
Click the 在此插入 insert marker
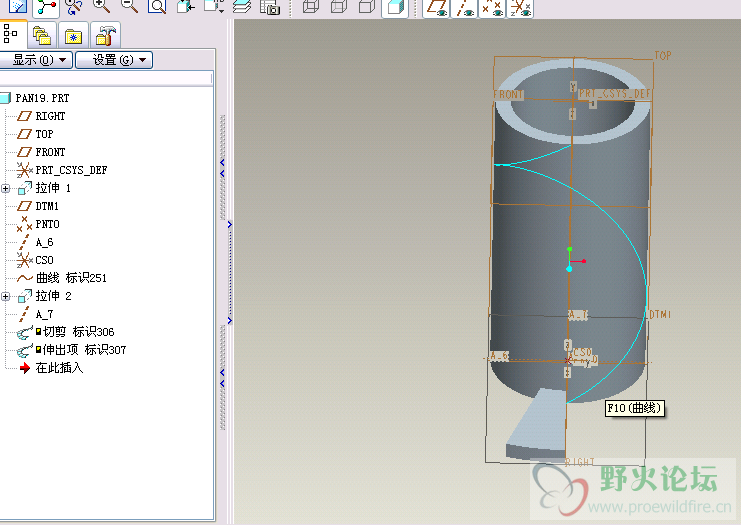click(59, 368)
